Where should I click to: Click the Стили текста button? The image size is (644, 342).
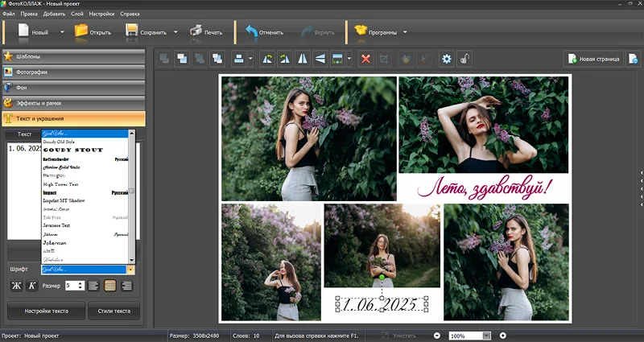click(114, 311)
